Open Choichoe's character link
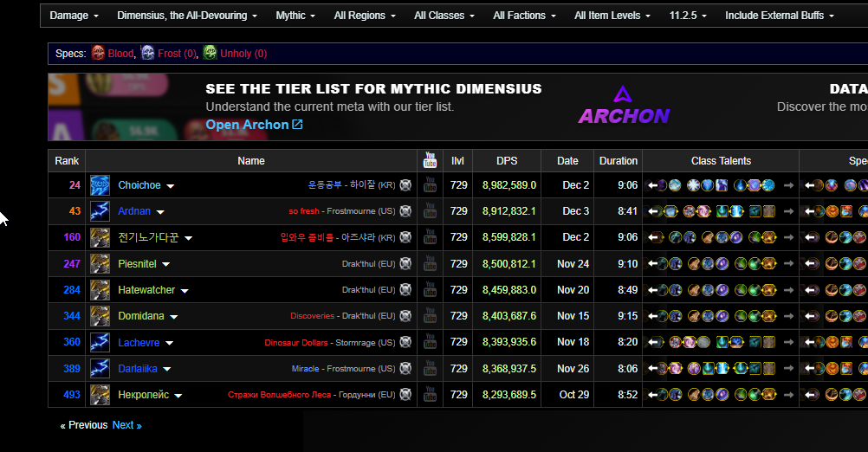The height and width of the screenshot is (452, 868). [139, 185]
